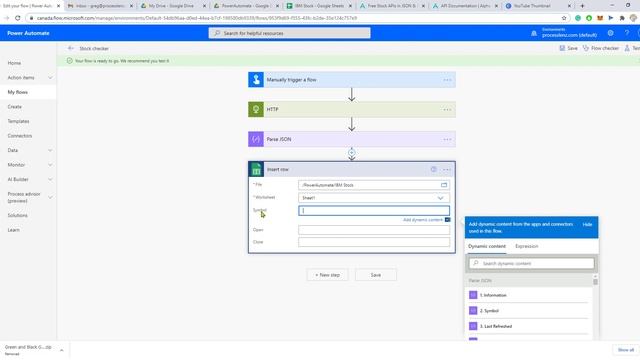
Task: Click the Search dynamic content field
Action: (x=531, y=263)
